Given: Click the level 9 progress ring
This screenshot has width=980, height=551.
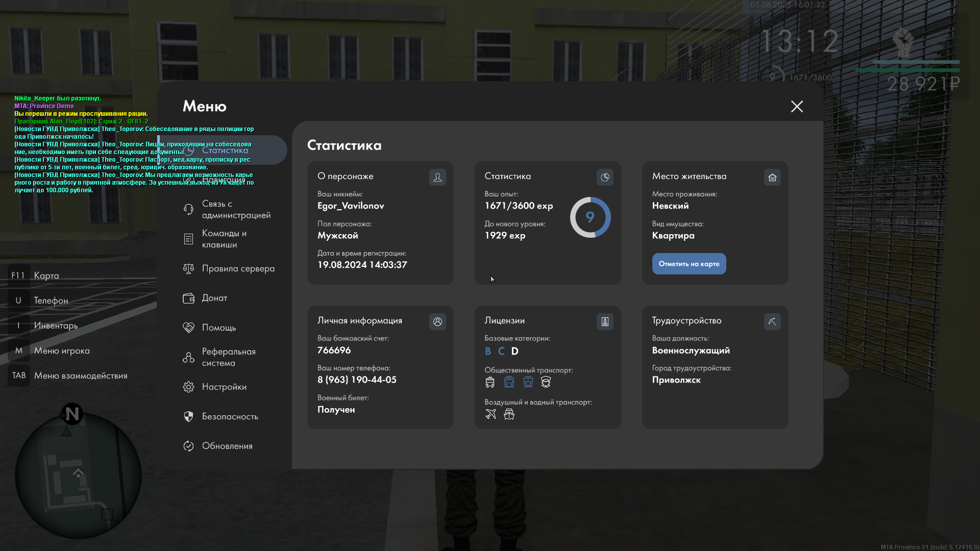Looking at the screenshot, I should coord(590,217).
